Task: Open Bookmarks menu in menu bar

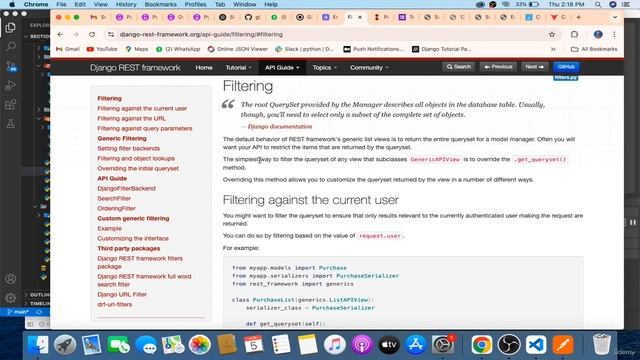Action: tap(160, 4)
